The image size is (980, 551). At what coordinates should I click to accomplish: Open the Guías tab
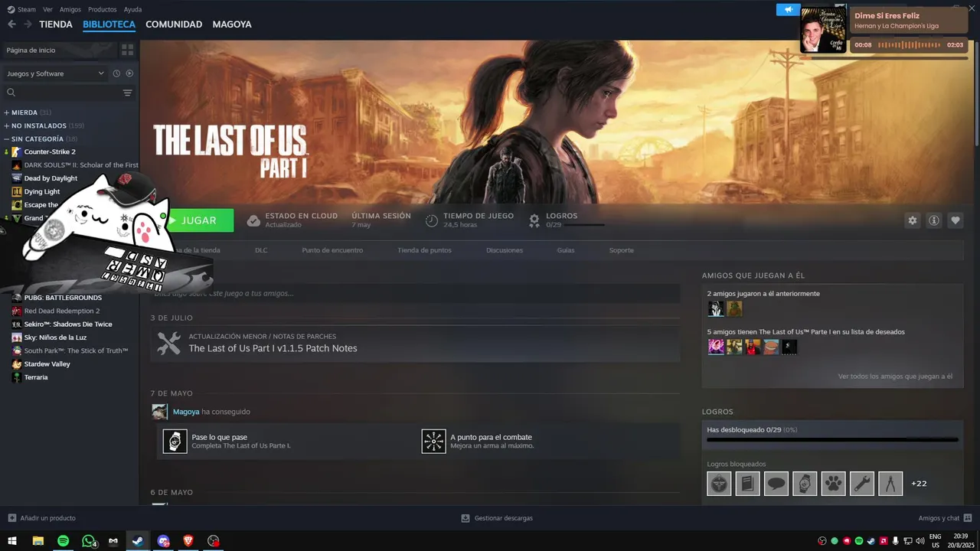click(x=566, y=250)
